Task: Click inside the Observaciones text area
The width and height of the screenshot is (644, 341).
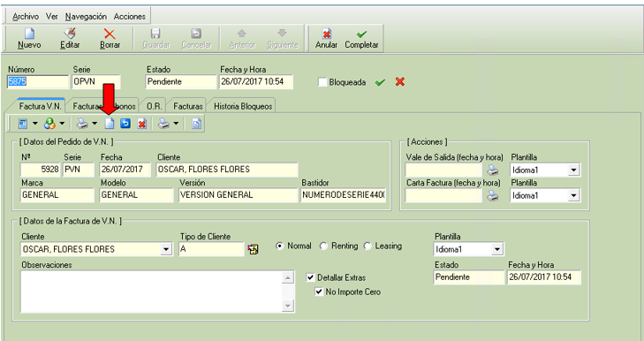Action: click(151, 292)
